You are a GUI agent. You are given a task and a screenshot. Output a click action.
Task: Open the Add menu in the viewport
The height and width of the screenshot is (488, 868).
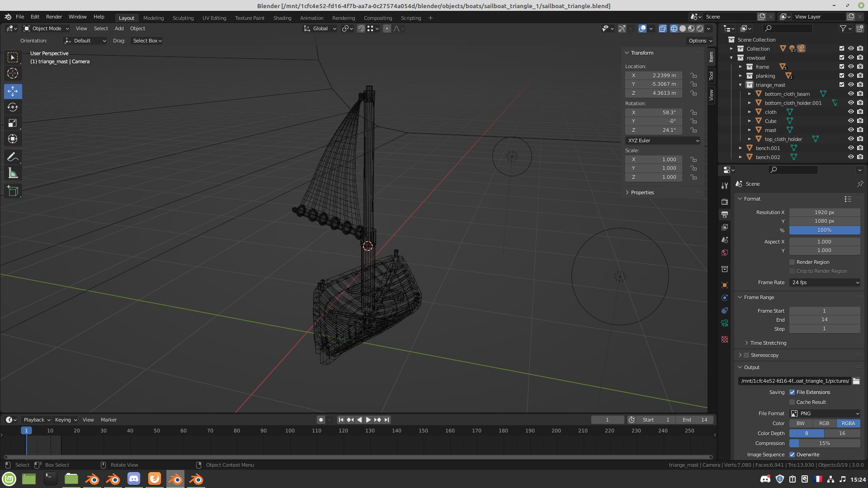(119, 28)
